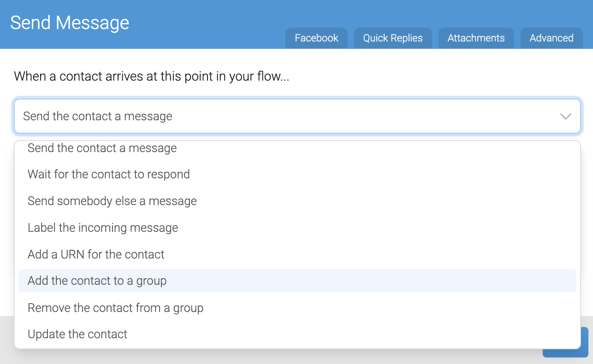Select 'Remove the contact from a group'

tap(297, 307)
